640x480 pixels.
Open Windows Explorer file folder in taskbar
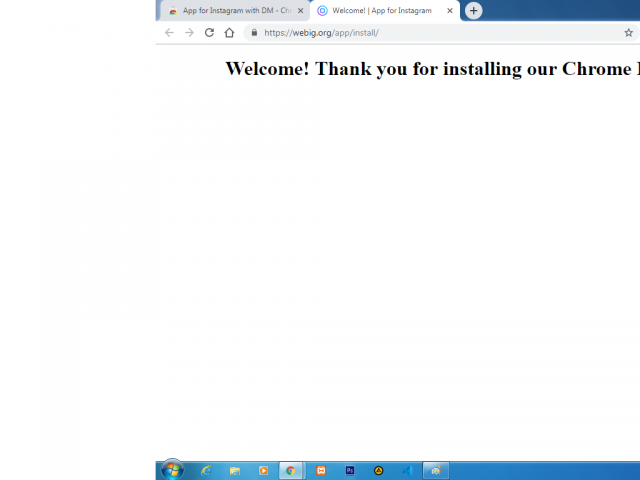click(x=235, y=471)
